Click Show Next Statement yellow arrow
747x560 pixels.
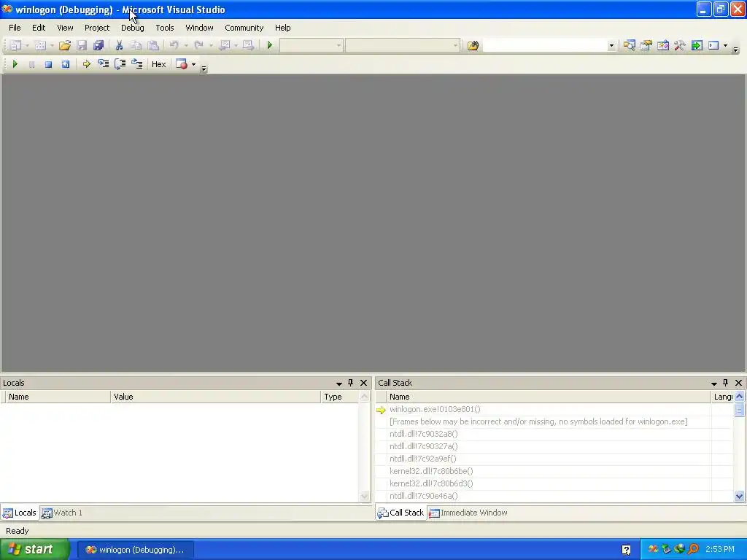tap(86, 64)
